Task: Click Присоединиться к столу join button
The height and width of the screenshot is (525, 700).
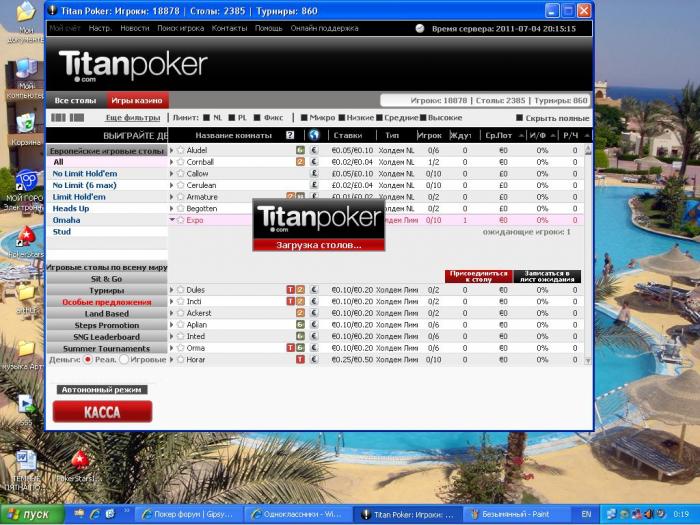Action: [479, 276]
